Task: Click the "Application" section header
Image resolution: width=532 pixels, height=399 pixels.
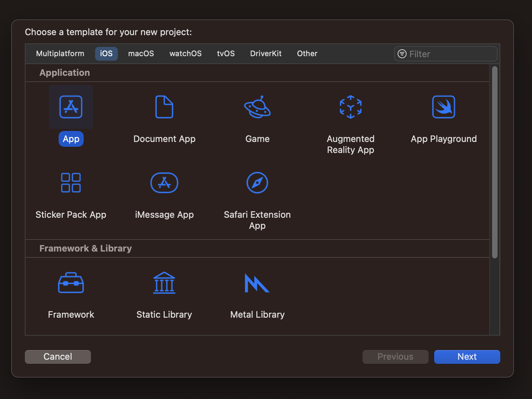Action: 65,73
